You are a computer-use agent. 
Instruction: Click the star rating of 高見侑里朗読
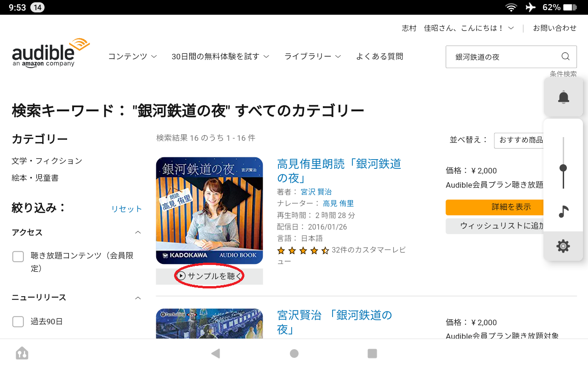tap(303, 251)
